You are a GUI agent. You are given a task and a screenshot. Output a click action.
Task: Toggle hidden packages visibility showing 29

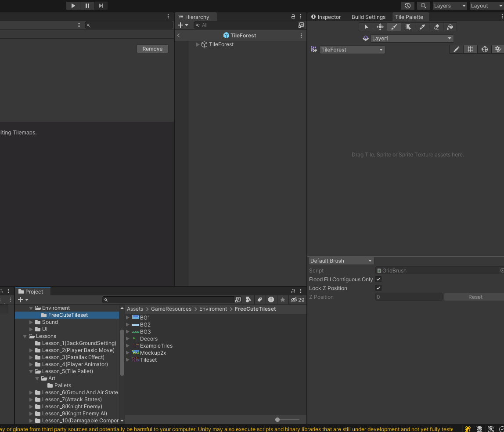coord(298,300)
